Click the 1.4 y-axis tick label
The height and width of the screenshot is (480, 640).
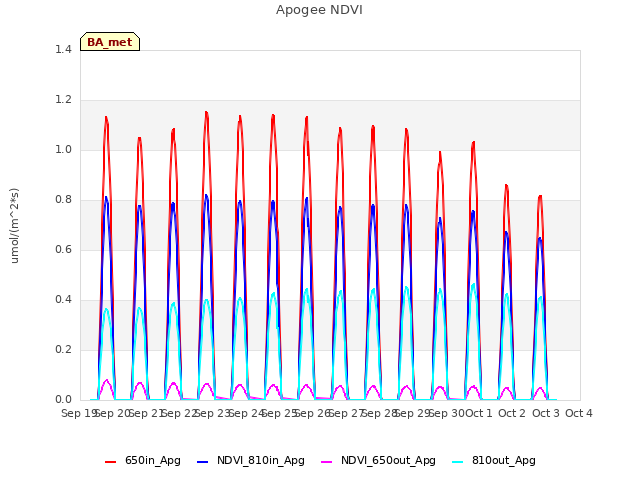click(x=63, y=49)
